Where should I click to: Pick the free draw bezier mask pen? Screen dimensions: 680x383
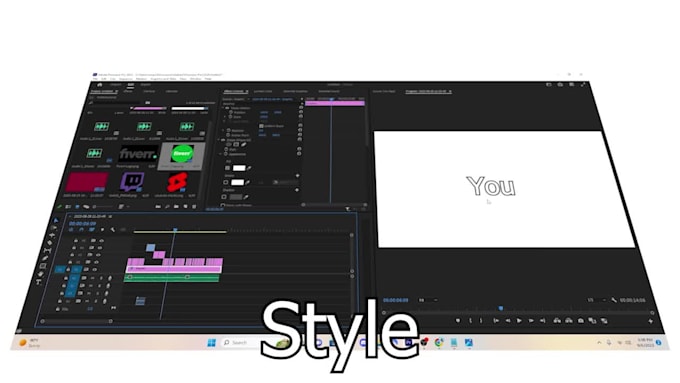coord(243,144)
